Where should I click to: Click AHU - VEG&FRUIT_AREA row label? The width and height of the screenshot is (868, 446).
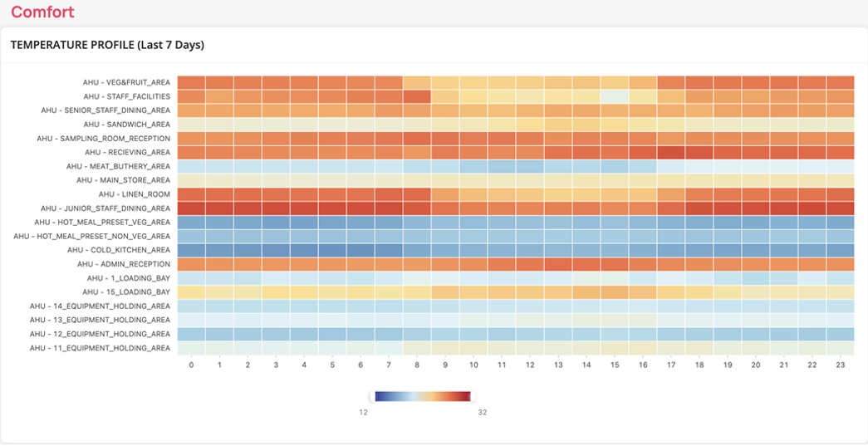click(127, 82)
